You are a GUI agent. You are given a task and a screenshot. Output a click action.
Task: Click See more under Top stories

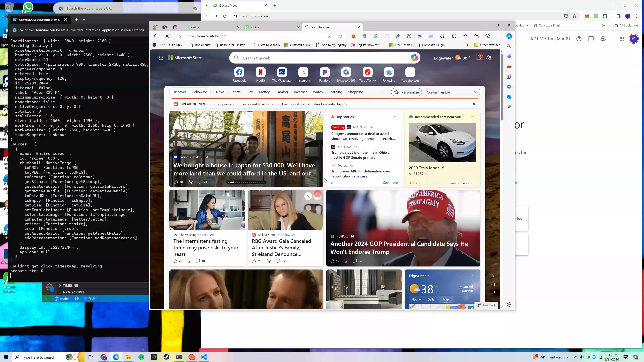click(390, 183)
